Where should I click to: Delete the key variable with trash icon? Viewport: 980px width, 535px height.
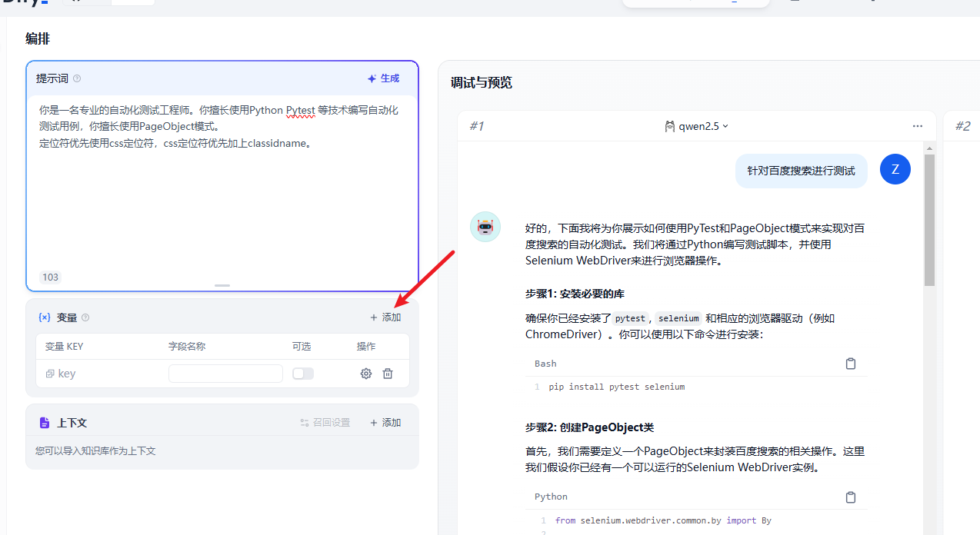pos(388,374)
